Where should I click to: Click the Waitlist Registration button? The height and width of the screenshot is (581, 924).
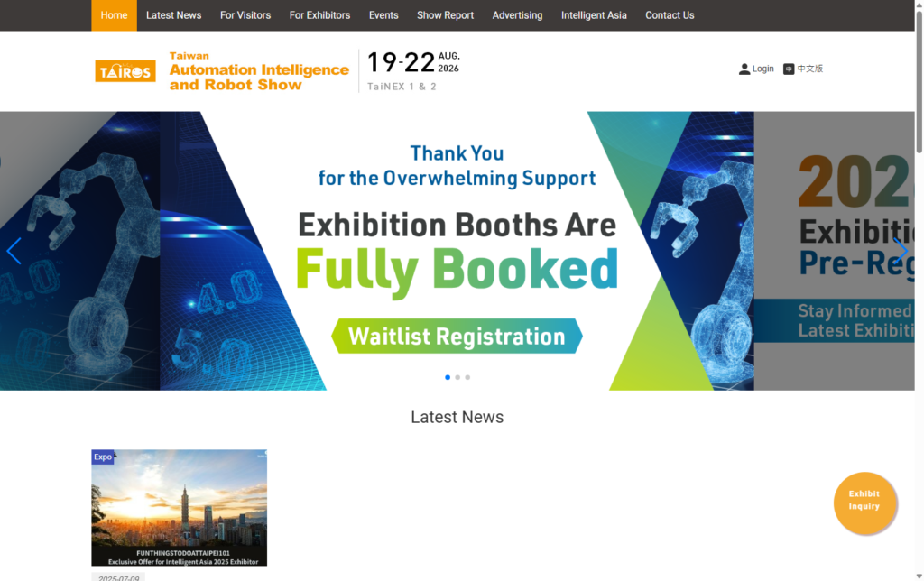pos(457,337)
